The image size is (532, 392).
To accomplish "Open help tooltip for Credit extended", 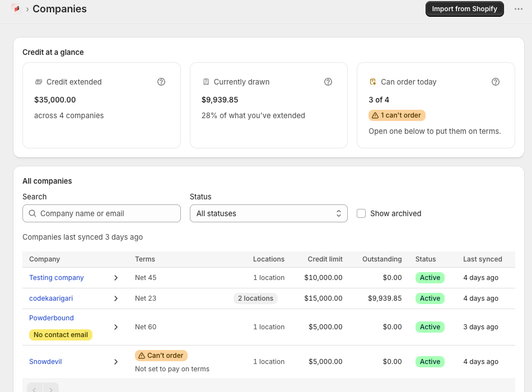I will (161, 82).
